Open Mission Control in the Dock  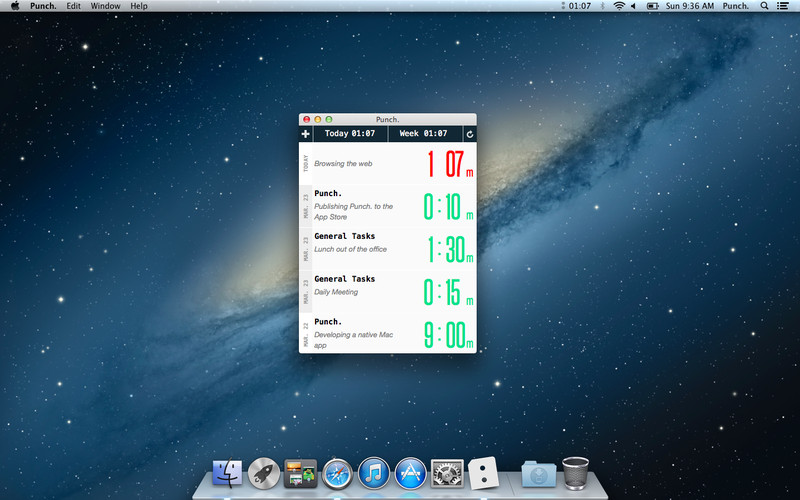[x=301, y=473]
